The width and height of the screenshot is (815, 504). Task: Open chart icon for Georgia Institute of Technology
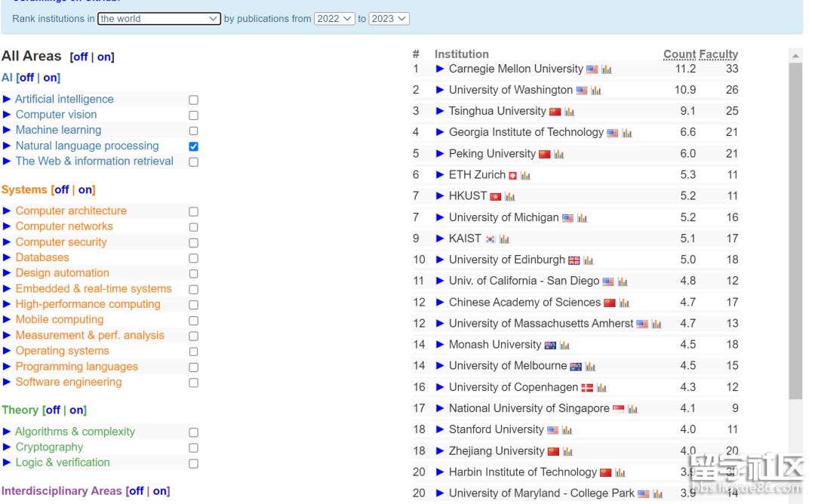pos(627,133)
